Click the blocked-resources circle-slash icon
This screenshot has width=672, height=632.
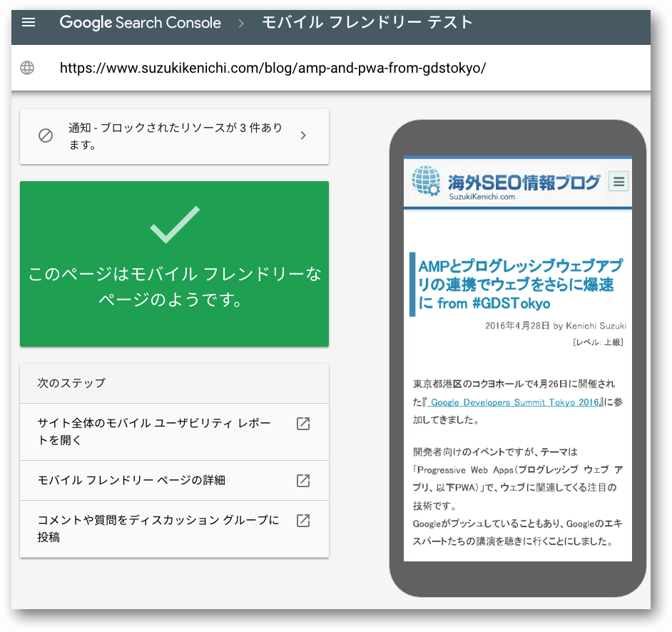(x=46, y=136)
